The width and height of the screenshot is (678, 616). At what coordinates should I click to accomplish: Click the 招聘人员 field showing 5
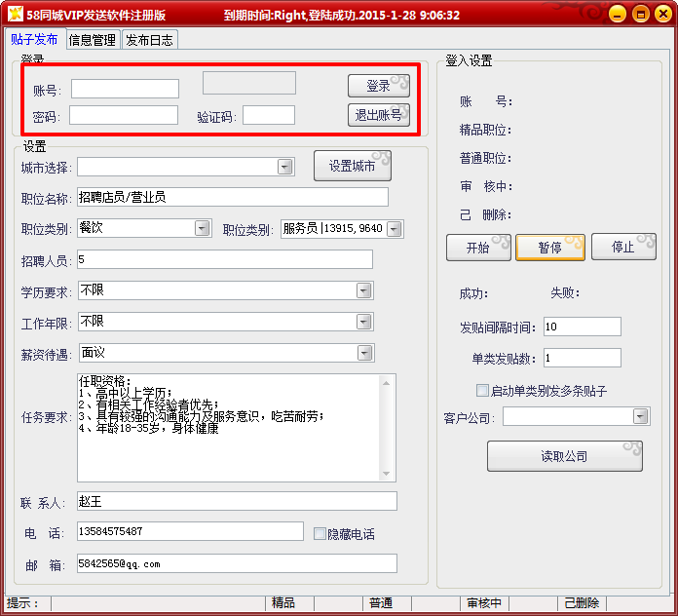[225, 259]
